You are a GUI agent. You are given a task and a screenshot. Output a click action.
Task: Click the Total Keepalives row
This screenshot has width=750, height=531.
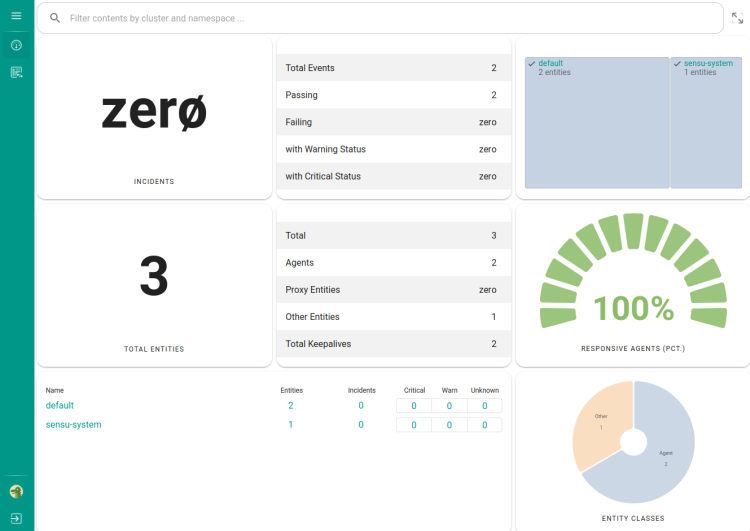[x=394, y=344]
